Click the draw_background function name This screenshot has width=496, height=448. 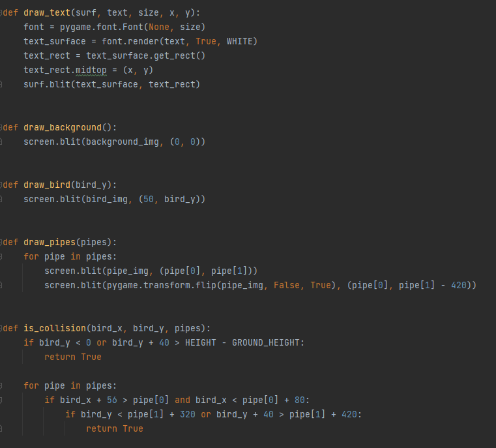pos(63,127)
